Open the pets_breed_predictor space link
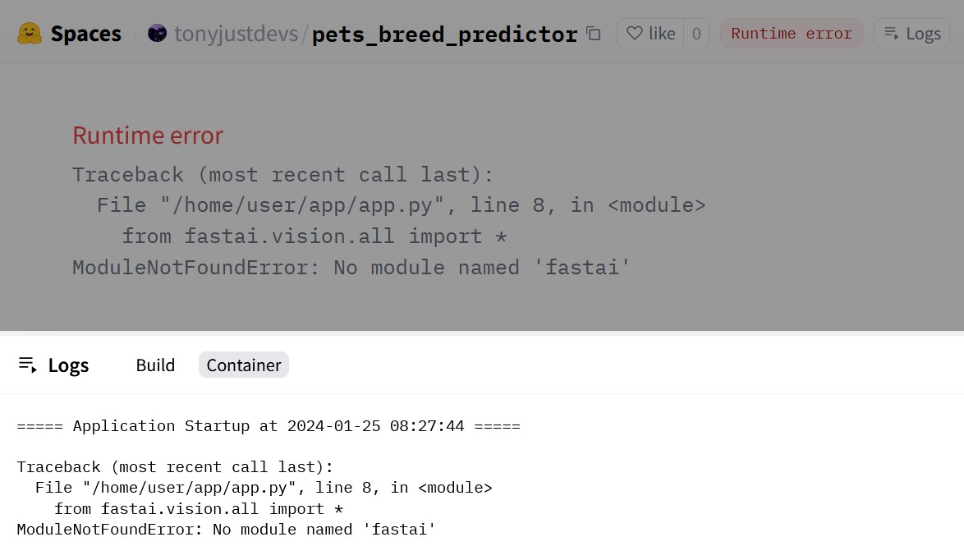Screen dimensions: 964x560 444,34
